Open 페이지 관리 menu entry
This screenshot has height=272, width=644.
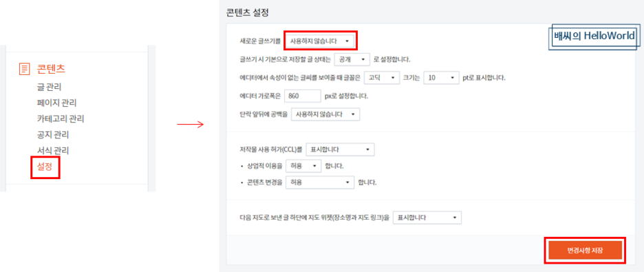pos(56,103)
